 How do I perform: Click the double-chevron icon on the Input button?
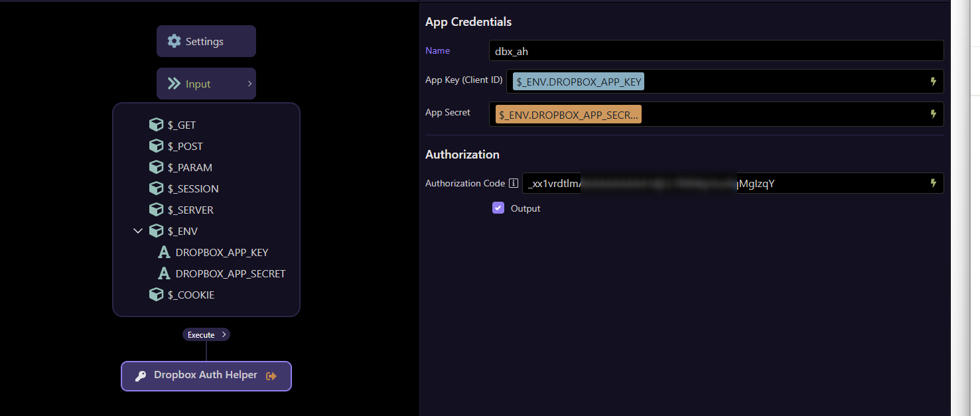175,83
